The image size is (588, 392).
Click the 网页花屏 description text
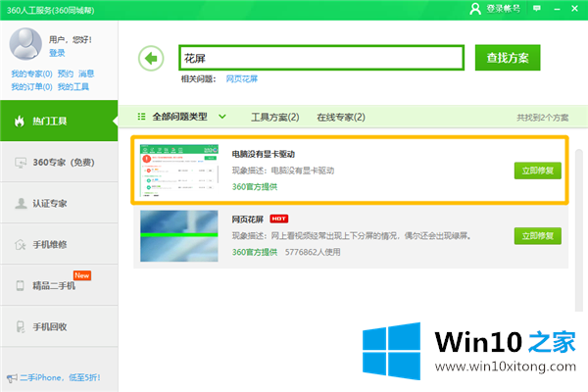[352, 236]
